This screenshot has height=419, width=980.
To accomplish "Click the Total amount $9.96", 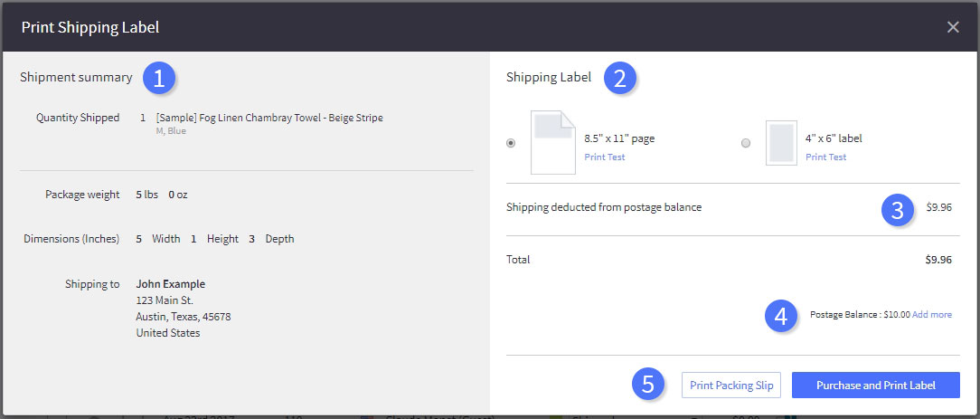I will pyautogui.click(x=938, y=260).
